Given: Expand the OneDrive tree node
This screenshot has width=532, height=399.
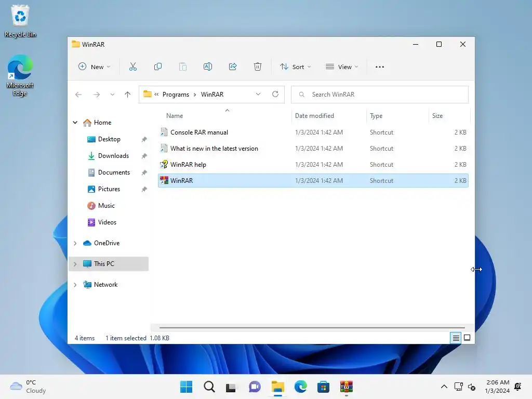Looking at the screenshot, I should (x=75, y=243).
